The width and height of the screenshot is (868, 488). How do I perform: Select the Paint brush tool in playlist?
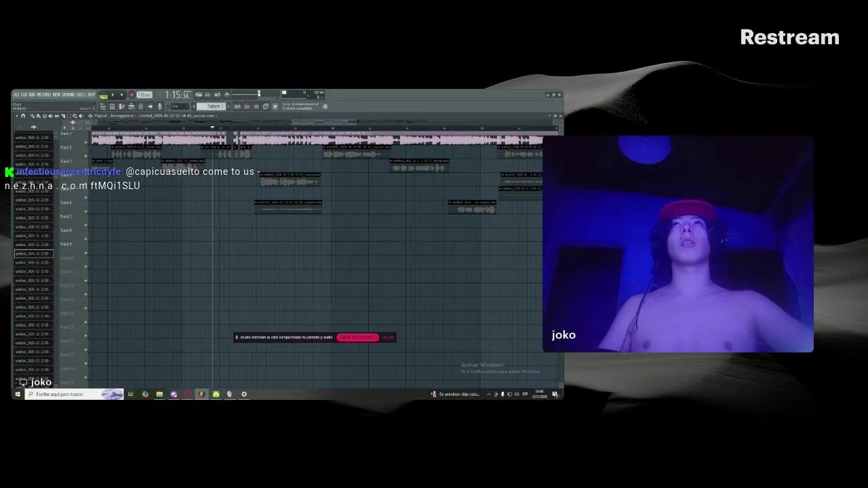point(39,116)
